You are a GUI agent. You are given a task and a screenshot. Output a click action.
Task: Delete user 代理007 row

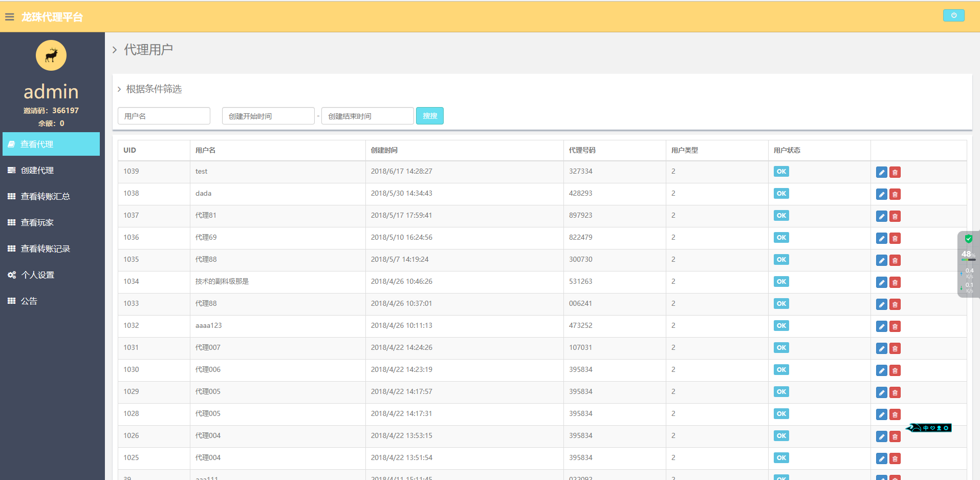click(895, 348)
